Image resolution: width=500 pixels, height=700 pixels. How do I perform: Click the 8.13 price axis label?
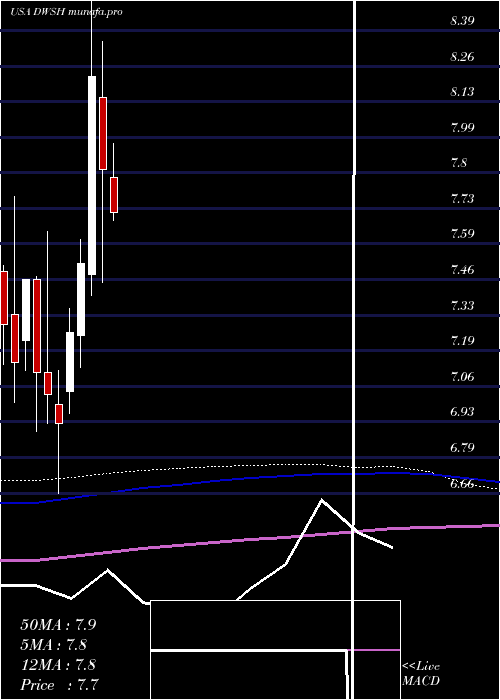[x=462, y=92]
